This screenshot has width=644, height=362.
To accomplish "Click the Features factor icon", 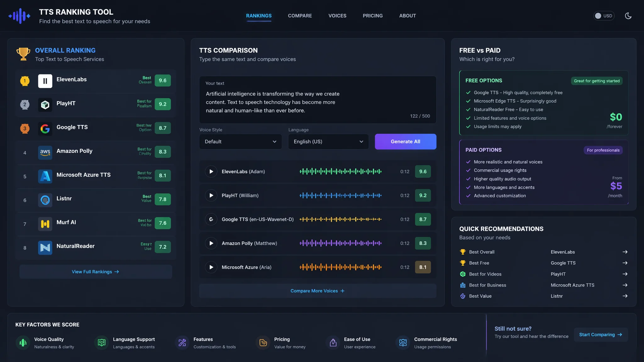I will point(182,343).
